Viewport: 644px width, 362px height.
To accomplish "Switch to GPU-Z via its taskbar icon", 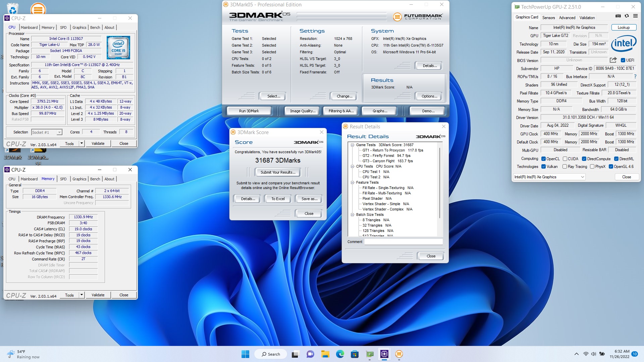I will (x=370, y=354).
